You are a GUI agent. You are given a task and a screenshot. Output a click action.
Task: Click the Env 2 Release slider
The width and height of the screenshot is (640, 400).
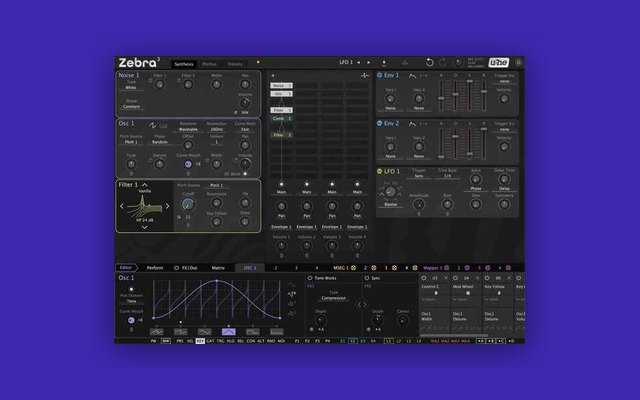pos(484,143)
